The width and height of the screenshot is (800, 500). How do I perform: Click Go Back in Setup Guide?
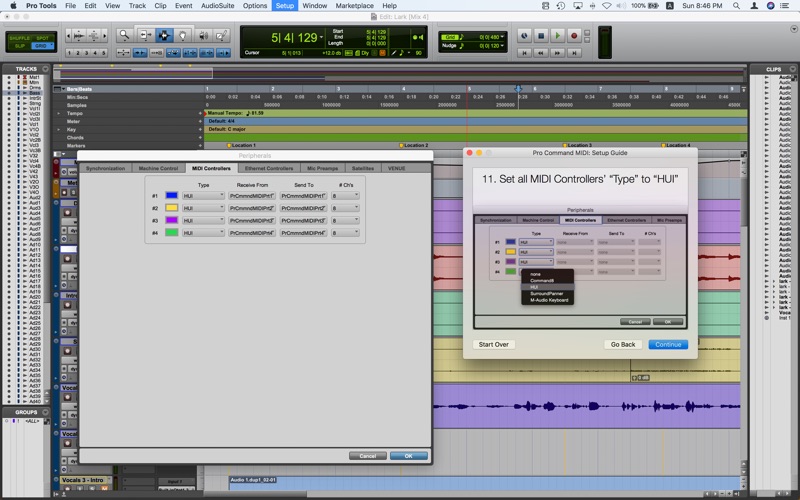[x=623, y=344]
